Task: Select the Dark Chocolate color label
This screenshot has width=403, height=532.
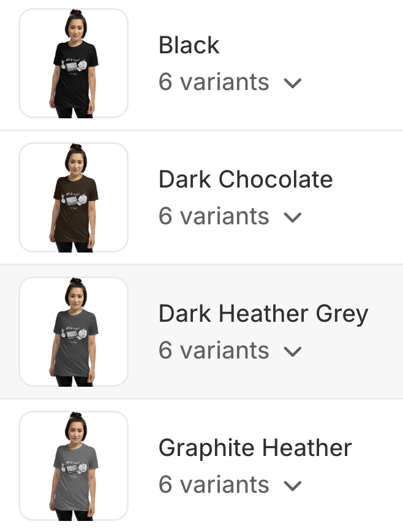Action: [x=246, y=180]
